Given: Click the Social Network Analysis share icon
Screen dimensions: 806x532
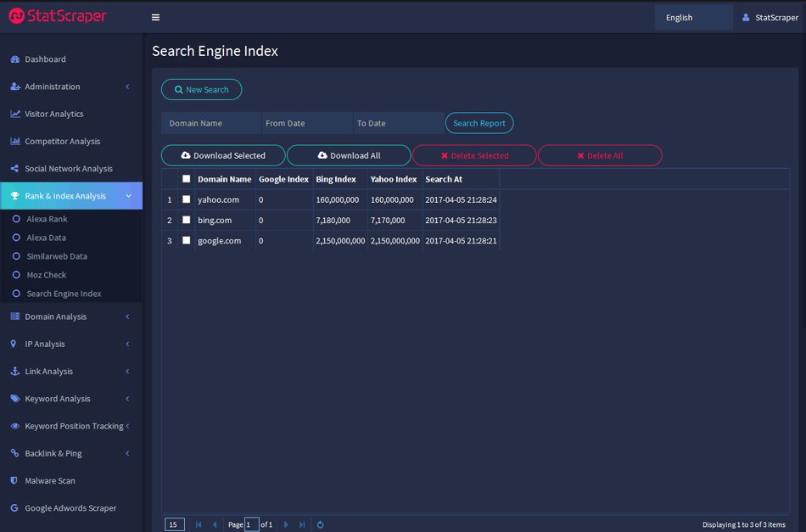Looking at the screenshot, I should [15, 169].
